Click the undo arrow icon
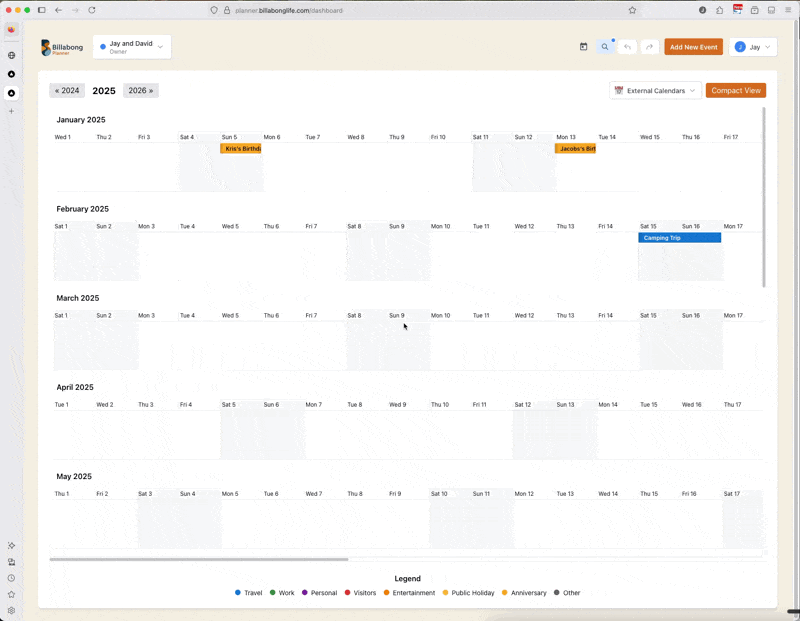 pyautogui.click(x=627, y=46)
